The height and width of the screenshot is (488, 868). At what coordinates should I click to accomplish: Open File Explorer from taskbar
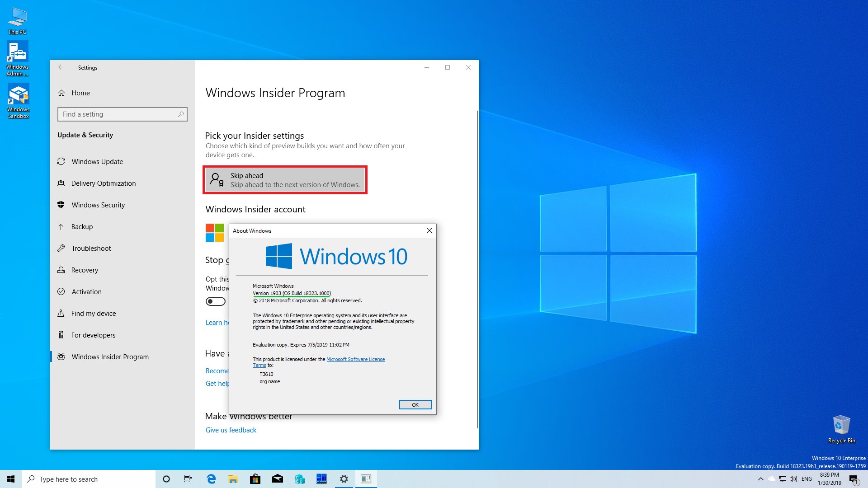tap(233, 479)
